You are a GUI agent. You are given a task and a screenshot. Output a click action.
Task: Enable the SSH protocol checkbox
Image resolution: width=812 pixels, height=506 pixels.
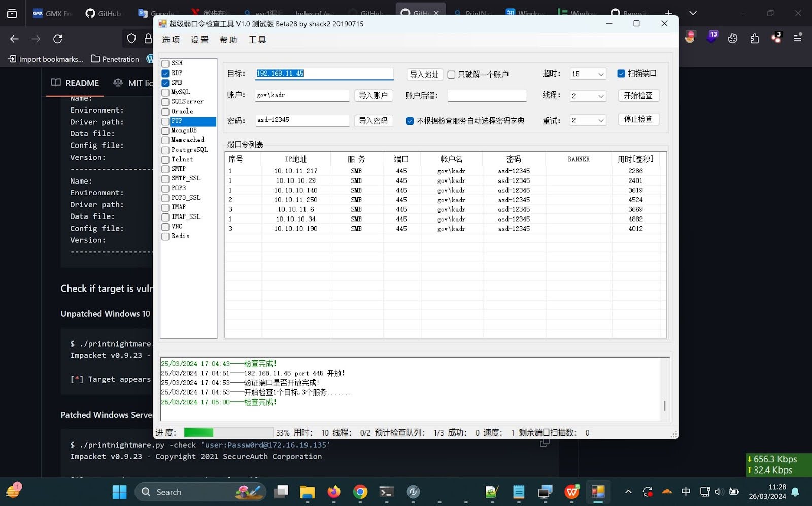point(165,63)
